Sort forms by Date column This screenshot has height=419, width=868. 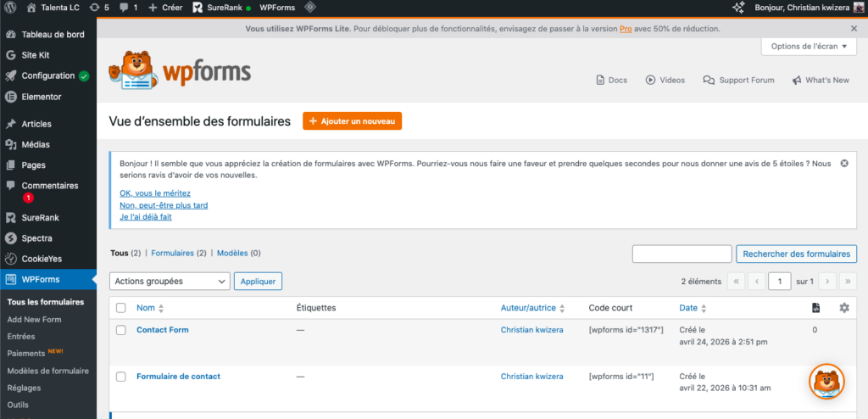point(693,308)
